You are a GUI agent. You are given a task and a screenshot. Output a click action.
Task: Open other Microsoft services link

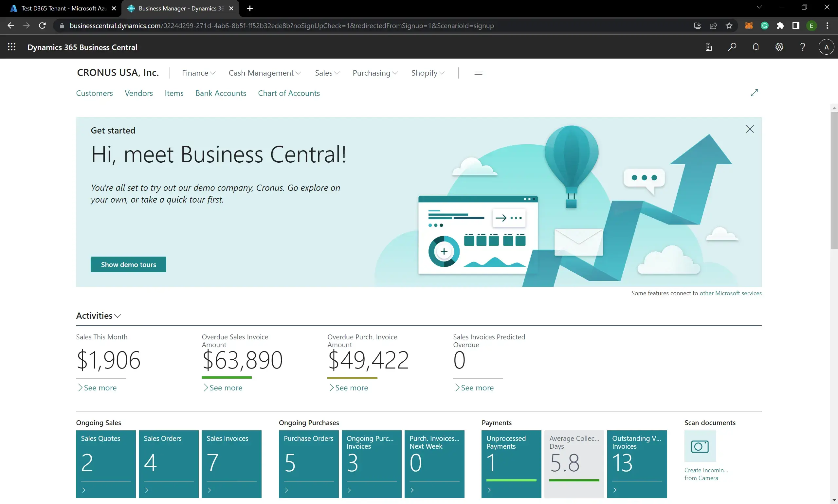730,293
